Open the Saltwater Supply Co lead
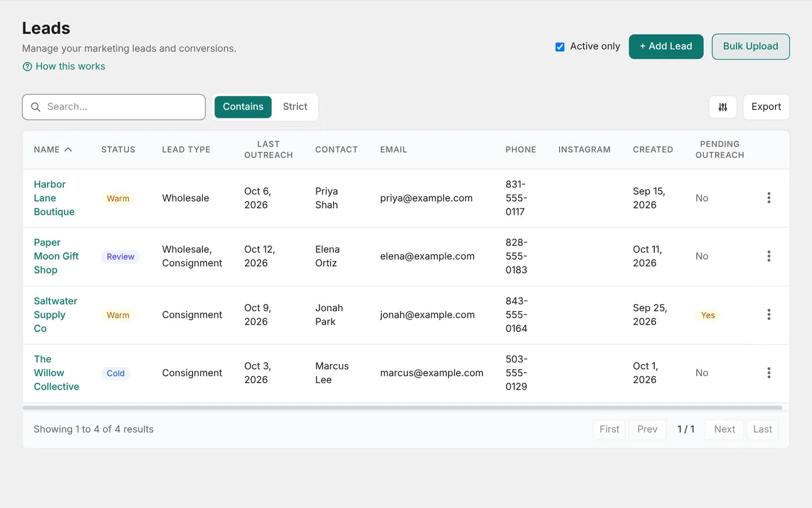 click(x=55, y=315)
